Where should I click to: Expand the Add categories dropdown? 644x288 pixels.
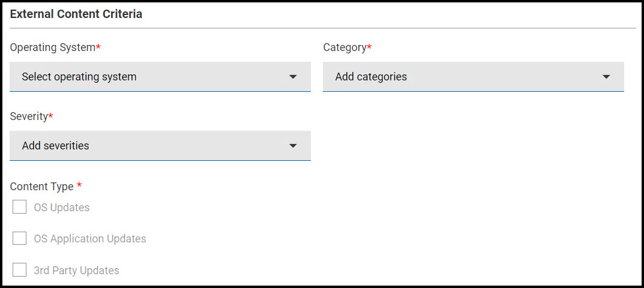point(473,77)
